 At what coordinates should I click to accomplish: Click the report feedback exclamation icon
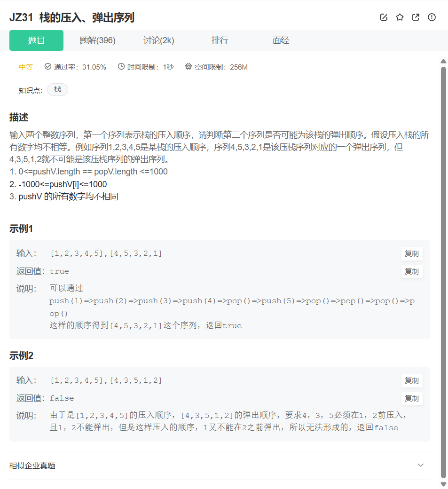tap(432, 17)
